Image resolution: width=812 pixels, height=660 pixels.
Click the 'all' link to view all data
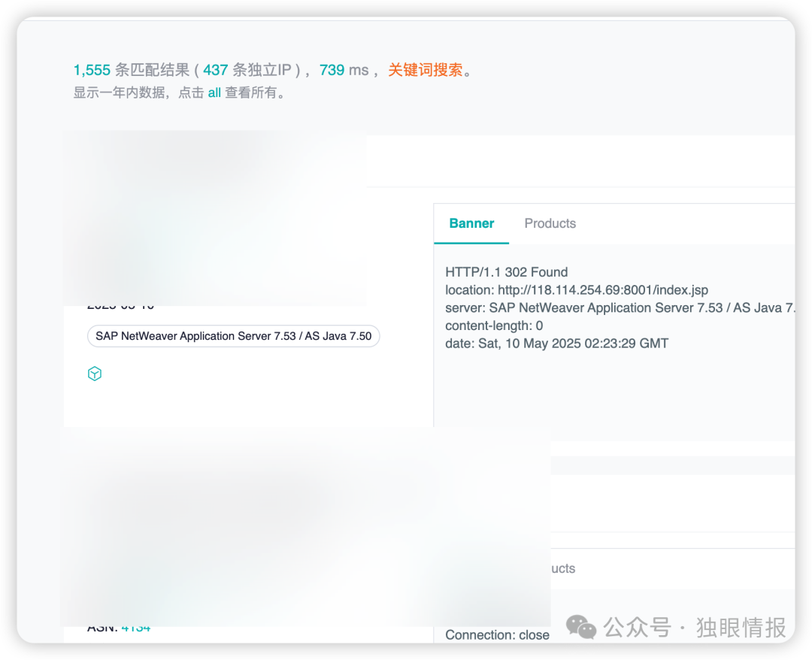point(214,92)
